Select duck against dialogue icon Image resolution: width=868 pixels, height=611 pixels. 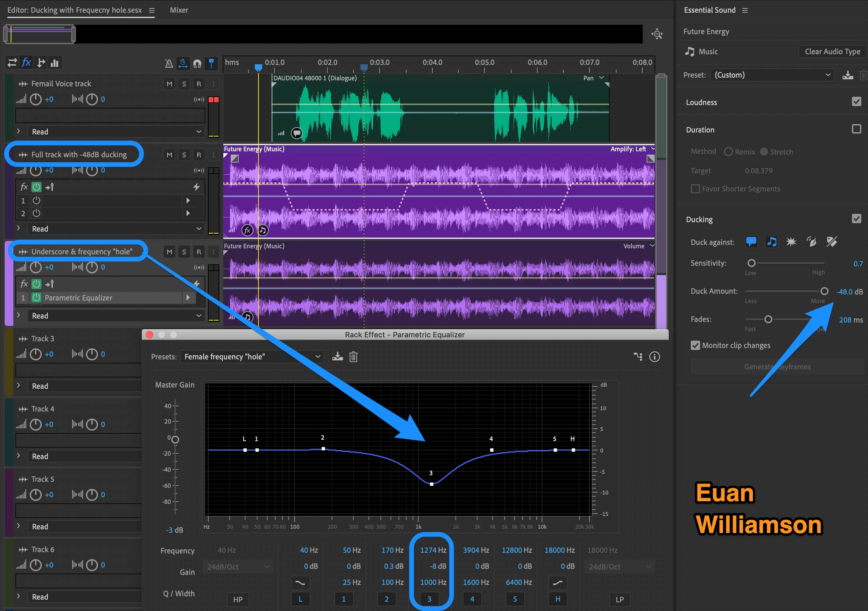pyautogui.click(x=751, y=242)
